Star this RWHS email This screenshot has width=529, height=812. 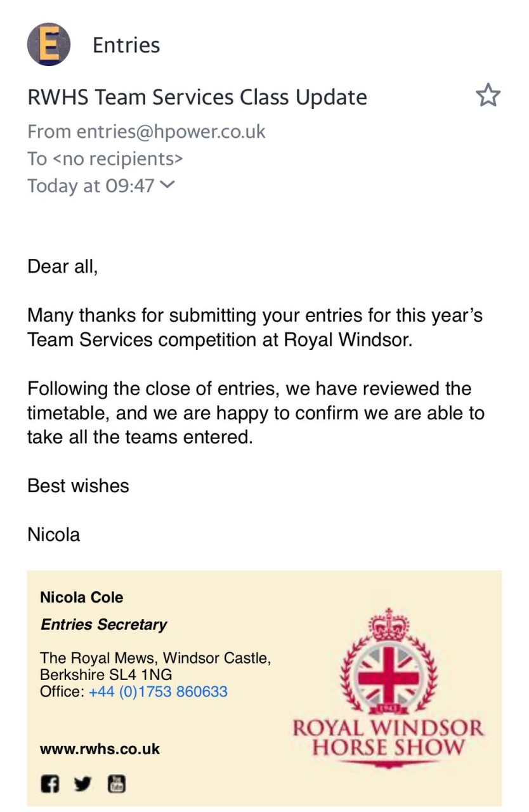coord(488,96)
